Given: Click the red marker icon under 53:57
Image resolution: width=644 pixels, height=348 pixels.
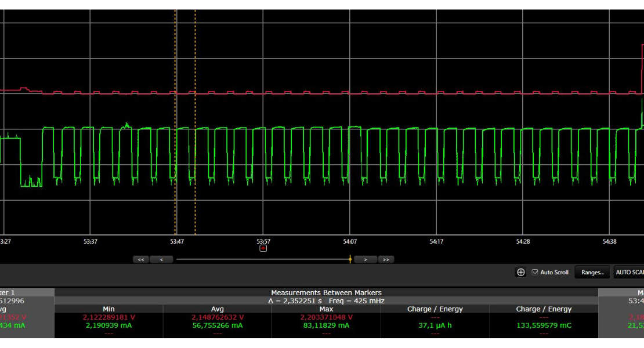Looking at the screenshot, I should point(263,248).
